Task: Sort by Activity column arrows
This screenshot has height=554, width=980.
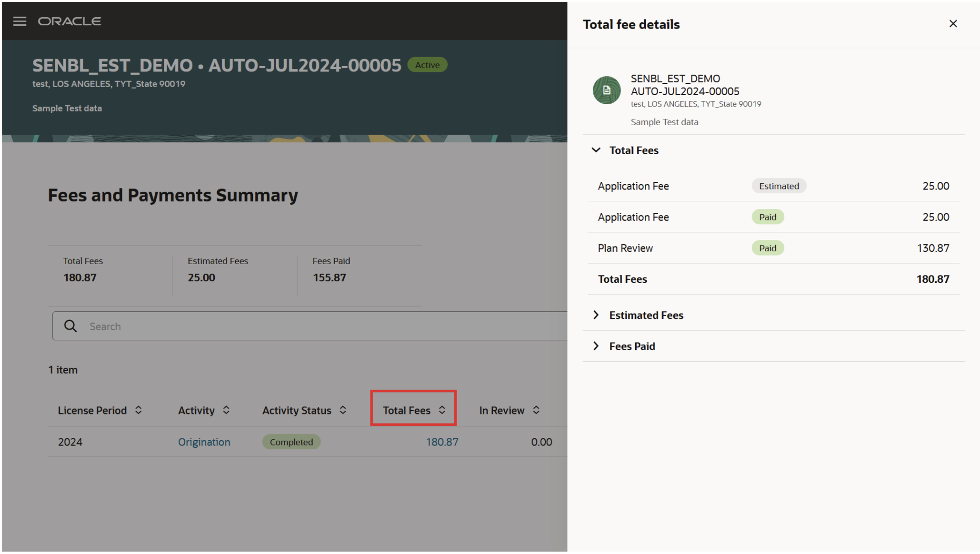Action: (226, 410)
